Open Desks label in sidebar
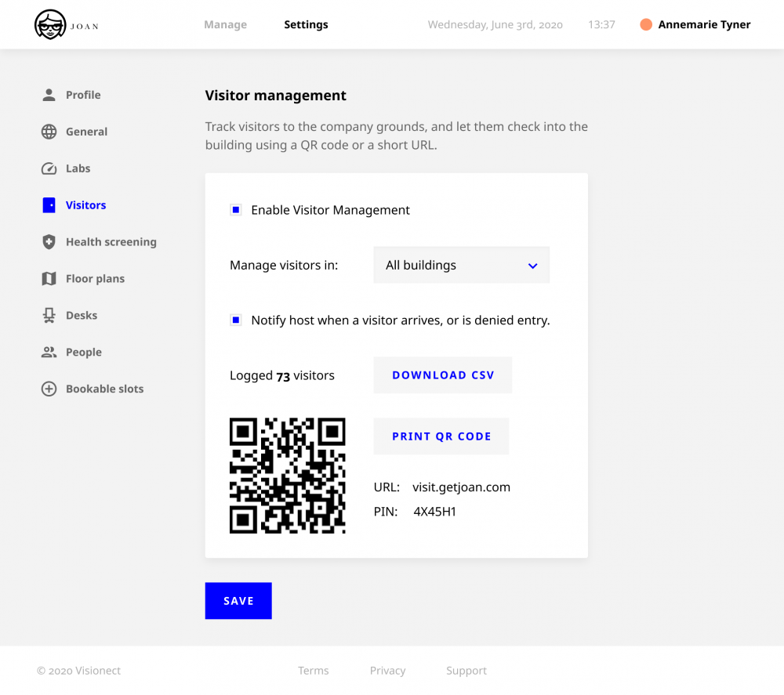The height and width of the screenshot is (695, 784). point(82,315)
